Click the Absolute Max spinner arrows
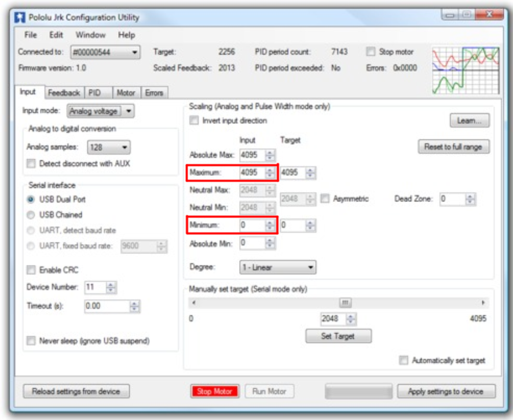Screen dimensions: 513x420 270,155
